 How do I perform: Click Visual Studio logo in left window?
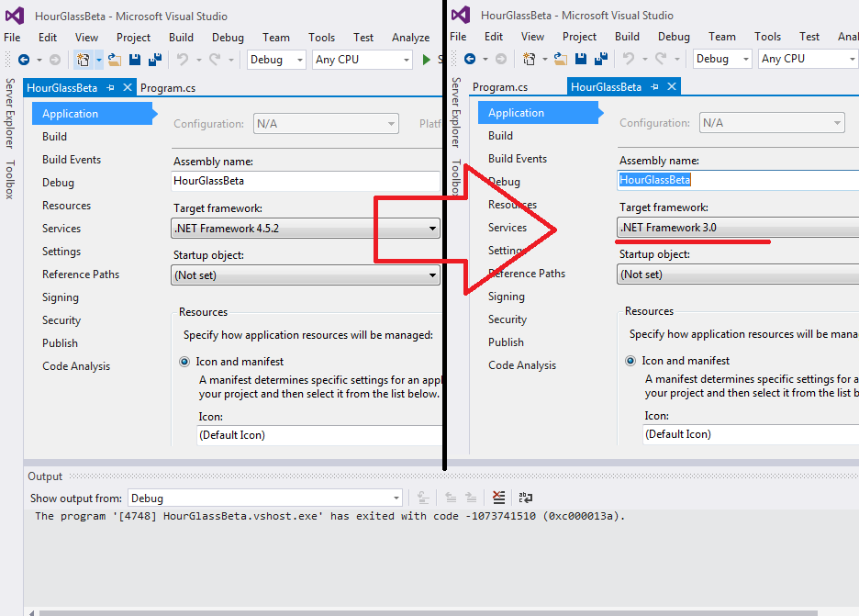pos(15,16)
